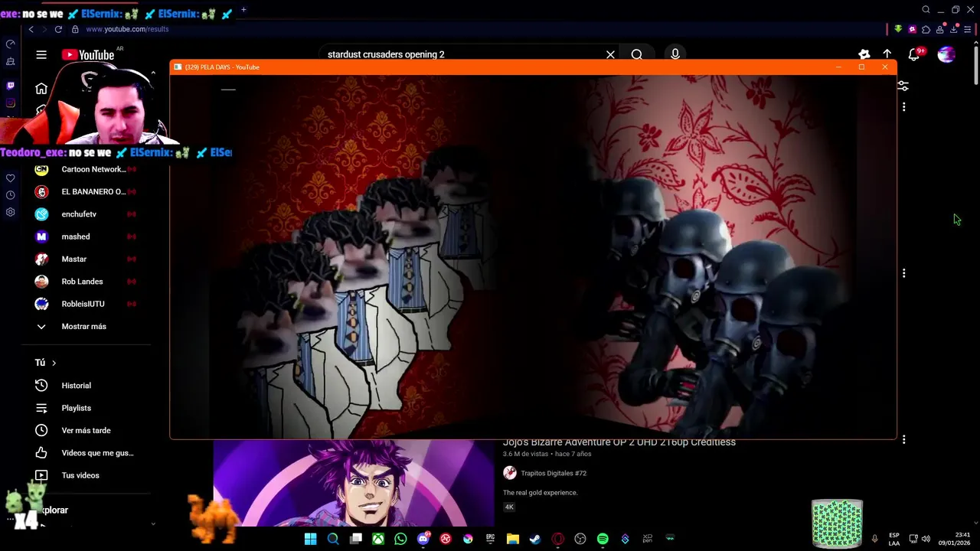Open browser easy setup sliders icon
This screenshot has width=980, height=551.
click(x=968, y=29)
